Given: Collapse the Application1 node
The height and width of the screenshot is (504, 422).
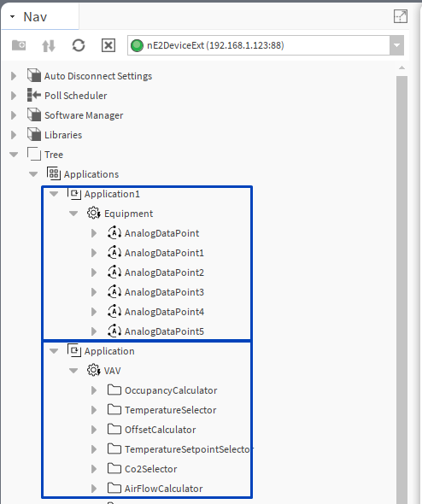Looking at the screenshot, I should pos(54,194).
